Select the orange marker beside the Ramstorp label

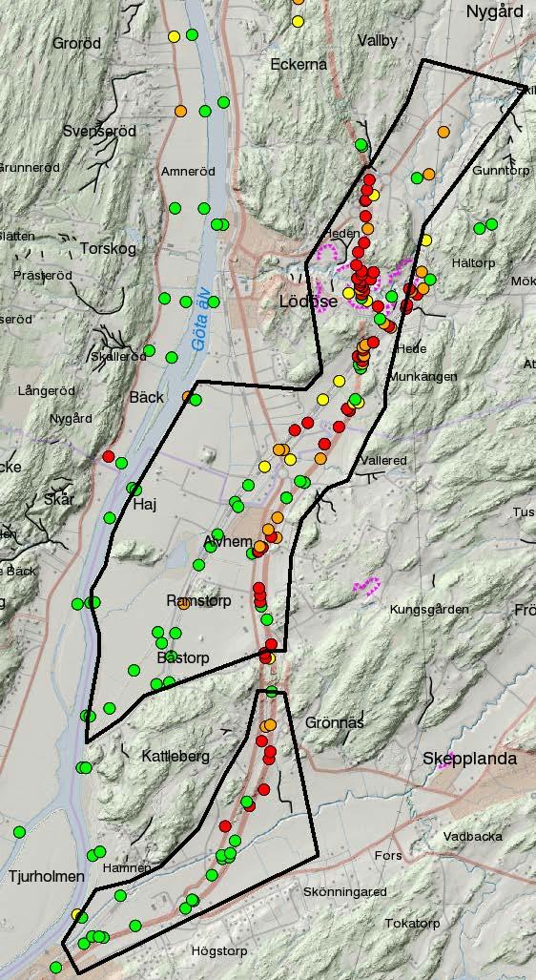point(184,604)
